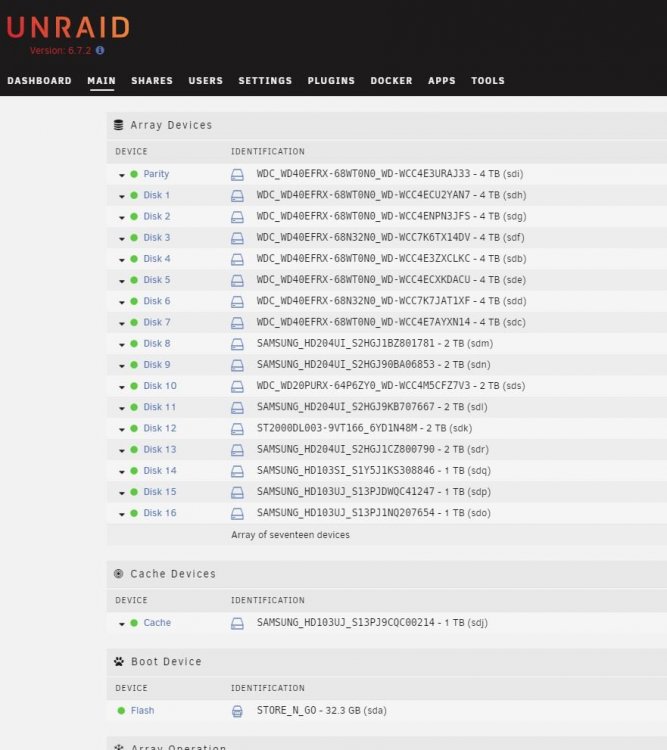The image size is (667, 750).
Task: Go to the Apps tab
Action: pos(442,80)
